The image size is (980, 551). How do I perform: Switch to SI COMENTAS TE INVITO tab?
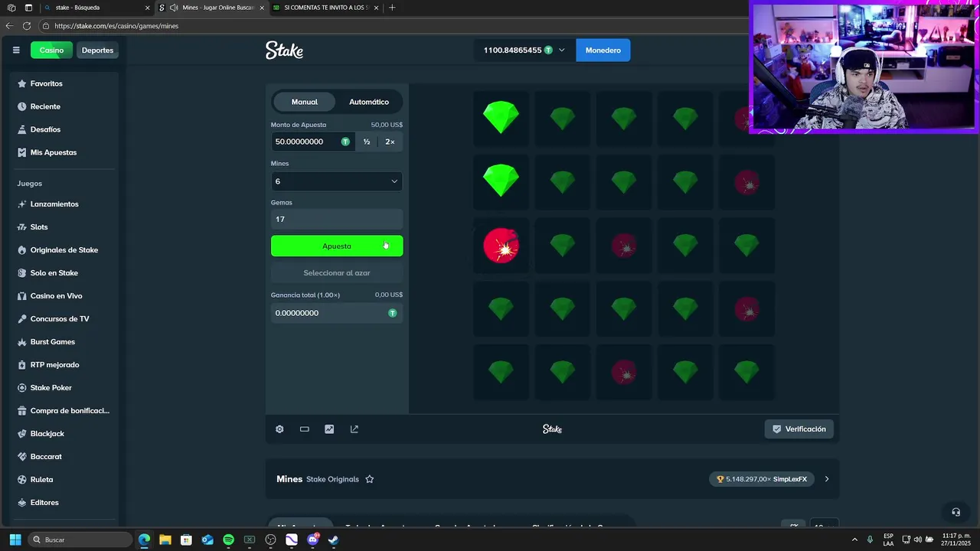325,8
